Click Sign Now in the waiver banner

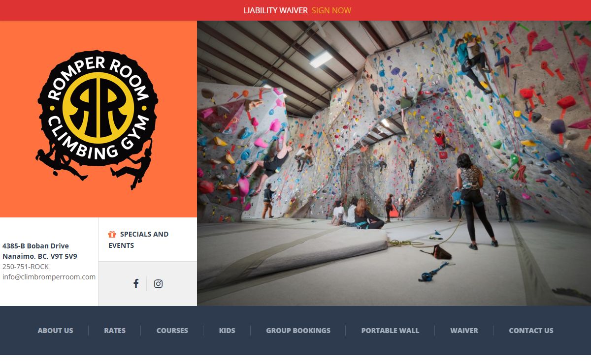331,10
